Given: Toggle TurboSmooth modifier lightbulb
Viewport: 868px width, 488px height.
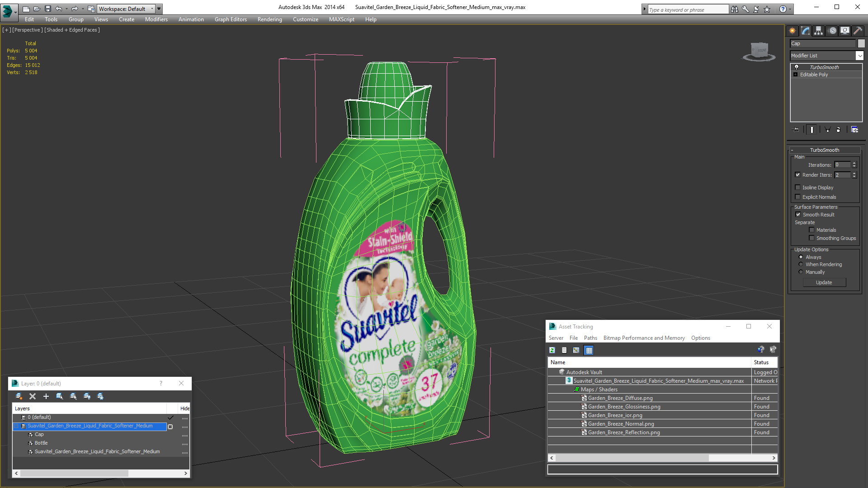Looking at the screenshot, I should (797, 67).
